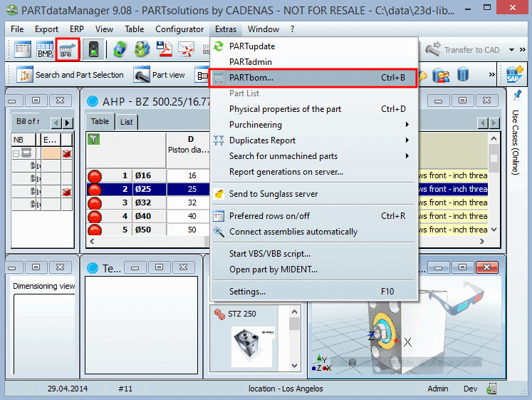The height and width of the screenshot is (400, 532).
Task: Open Transfer to CAD dropdown arrow
Action: tap(511, 50)
